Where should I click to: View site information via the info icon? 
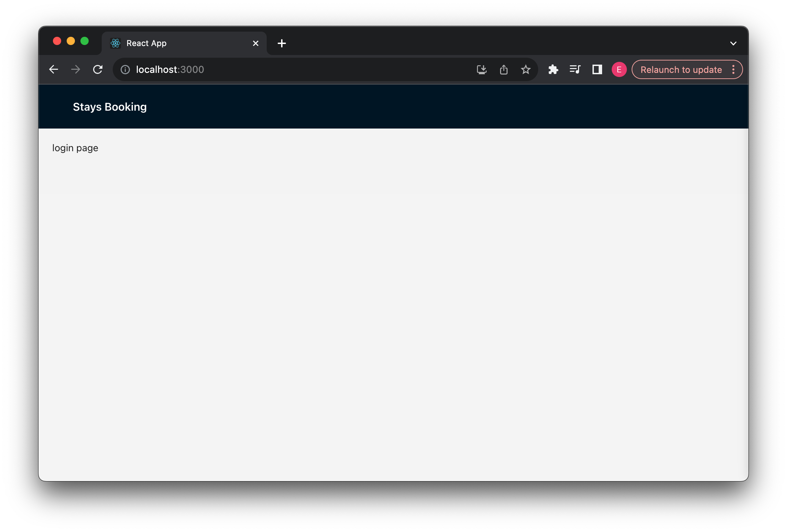125,69
